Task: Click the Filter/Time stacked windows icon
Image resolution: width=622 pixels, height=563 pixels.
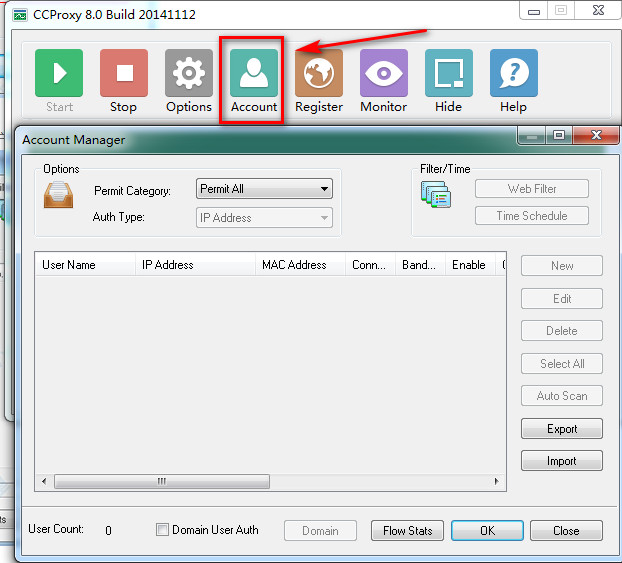Action: 436,194
